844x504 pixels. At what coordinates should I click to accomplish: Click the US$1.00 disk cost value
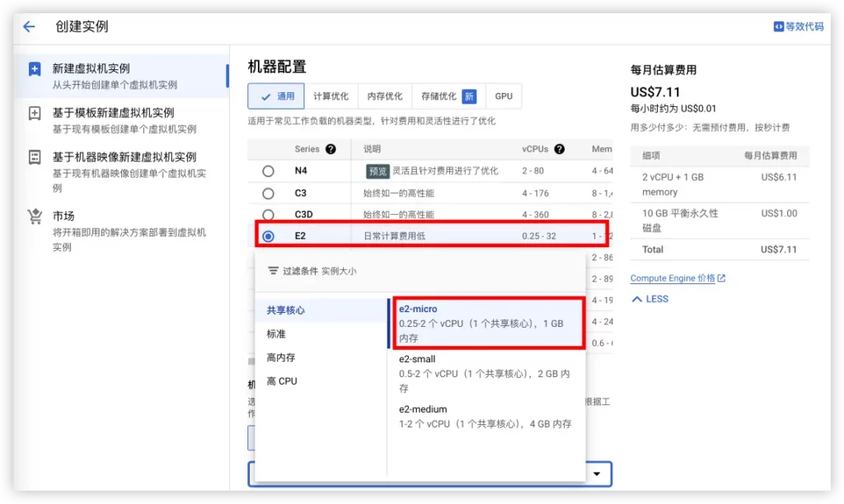(x=779, y=213)
